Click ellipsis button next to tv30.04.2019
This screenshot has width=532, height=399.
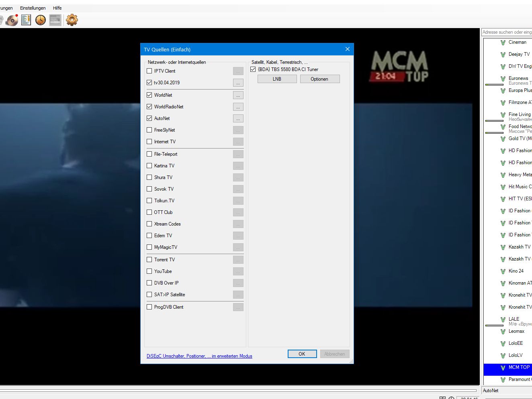(238, 83)
